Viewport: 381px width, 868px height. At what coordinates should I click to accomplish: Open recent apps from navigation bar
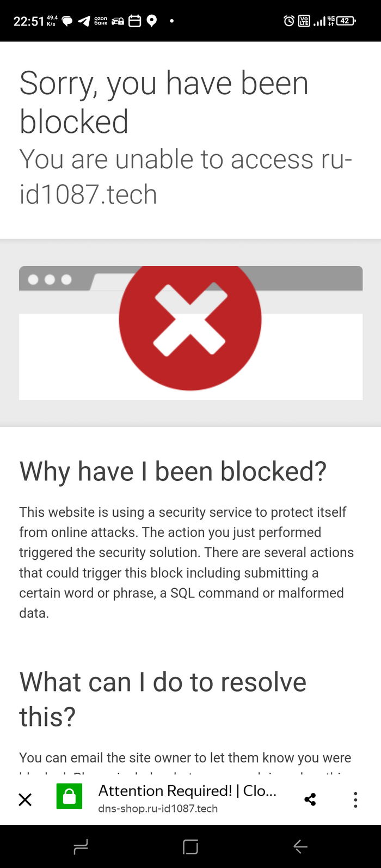click(81, 847)
